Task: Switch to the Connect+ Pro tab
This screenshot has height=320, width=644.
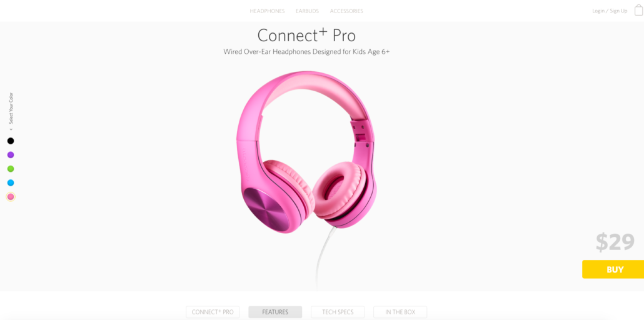Action: coord(213,312)
